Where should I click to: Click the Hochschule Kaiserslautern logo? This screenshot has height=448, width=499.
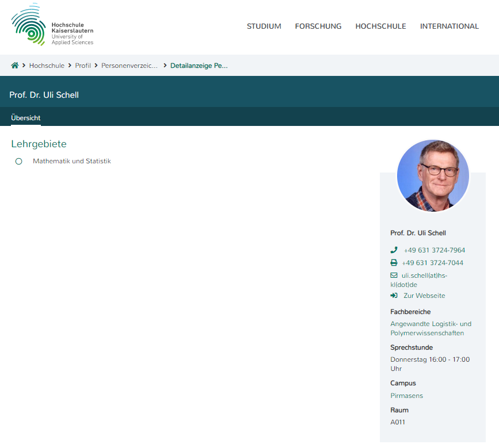click(x=52, y=25)
